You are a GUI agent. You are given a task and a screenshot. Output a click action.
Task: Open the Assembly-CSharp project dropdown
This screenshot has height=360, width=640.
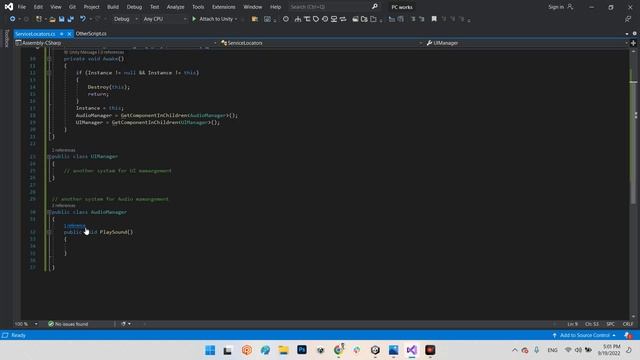pos(116,43)
